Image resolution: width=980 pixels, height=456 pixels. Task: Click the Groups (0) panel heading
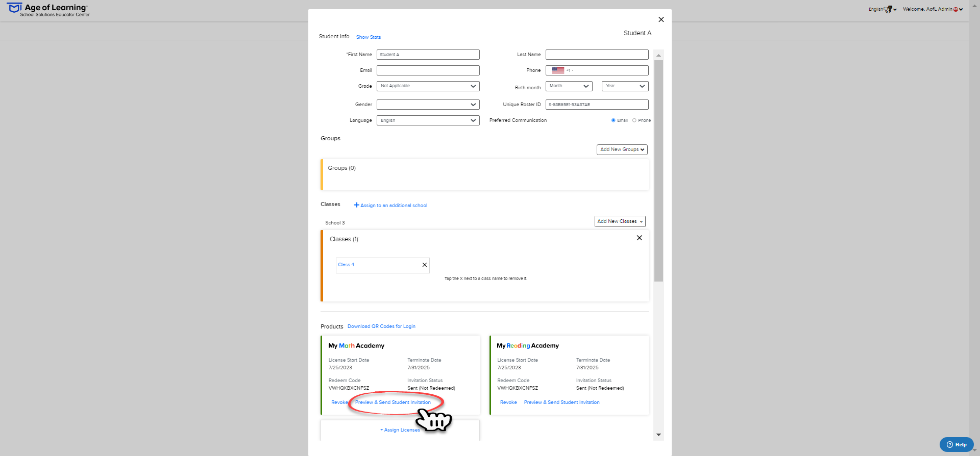(342, 168)
